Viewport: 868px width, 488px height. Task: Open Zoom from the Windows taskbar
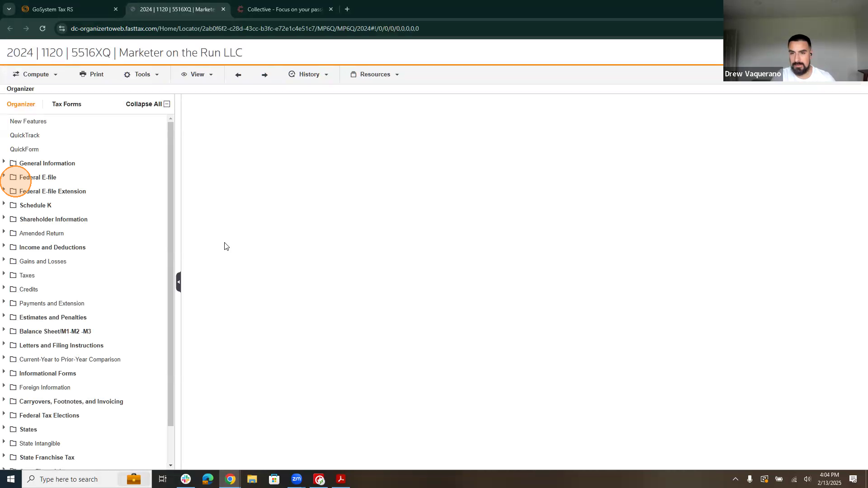(297, 479)
